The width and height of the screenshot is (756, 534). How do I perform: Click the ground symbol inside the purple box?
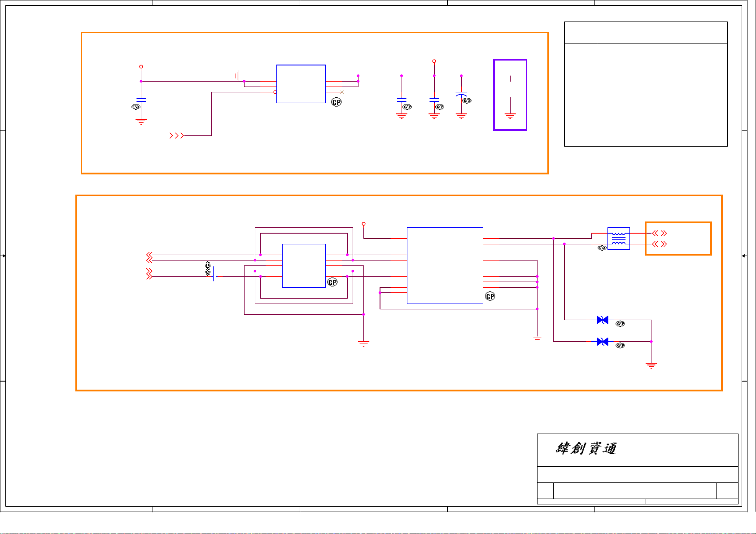510,116
